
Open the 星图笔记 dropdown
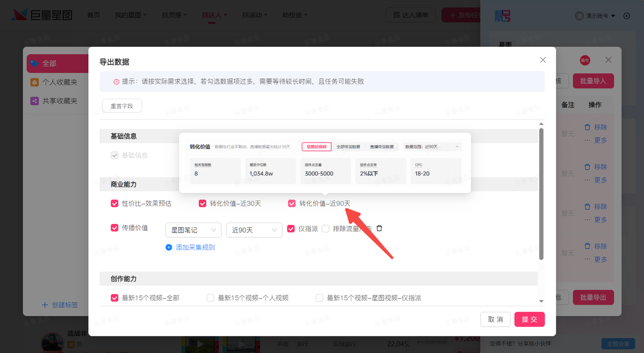[x=193, y=230]
